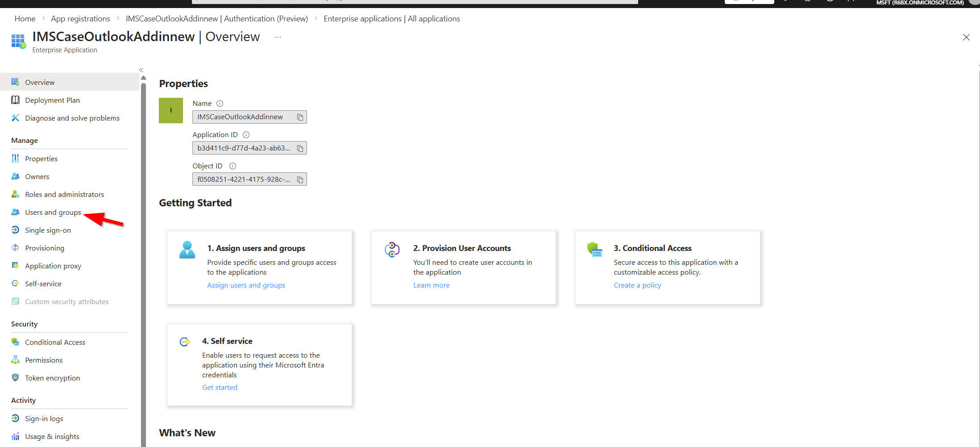Open Get started link for Self service
Screen dimensions: 980x447
(220, 388)
